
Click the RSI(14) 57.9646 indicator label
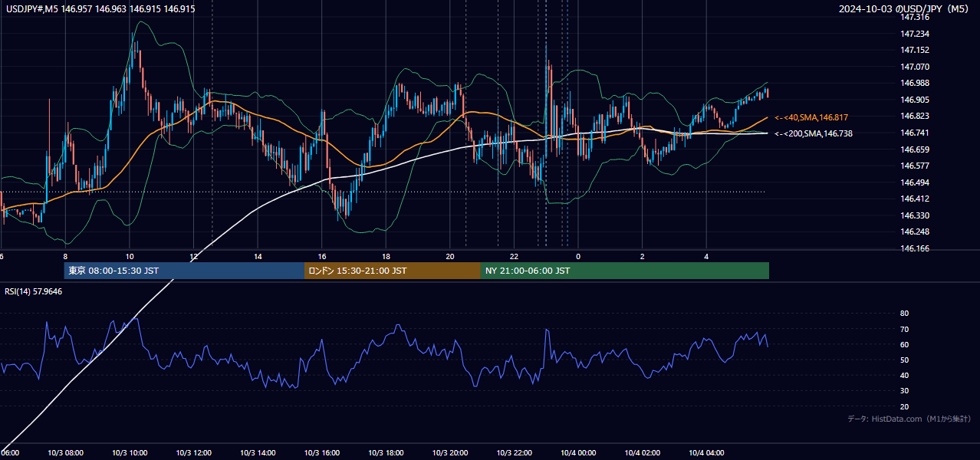(34, 291)
